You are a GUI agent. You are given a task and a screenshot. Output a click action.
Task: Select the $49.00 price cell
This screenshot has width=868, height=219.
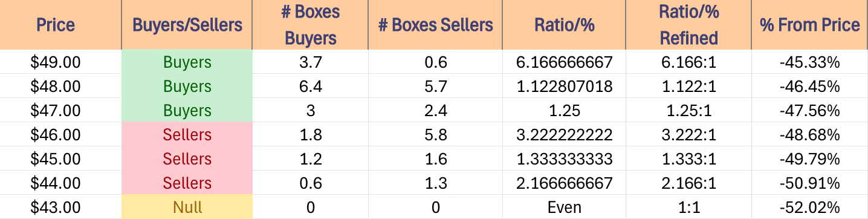click(x=56, y=62)
